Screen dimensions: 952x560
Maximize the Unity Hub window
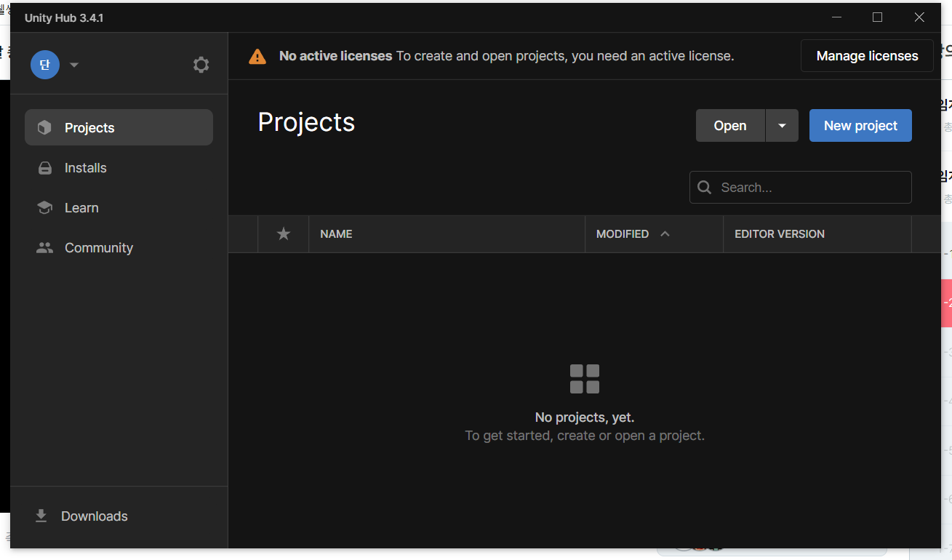coord(878,17)
